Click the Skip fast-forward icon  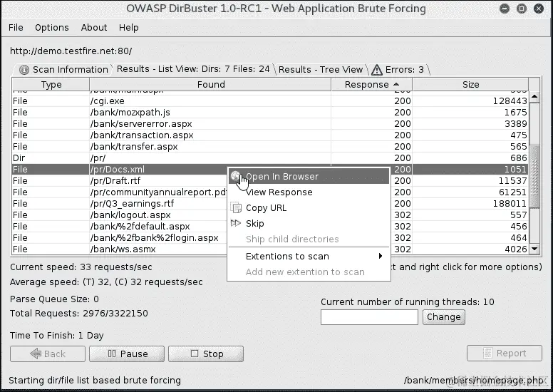coord(236,223)
